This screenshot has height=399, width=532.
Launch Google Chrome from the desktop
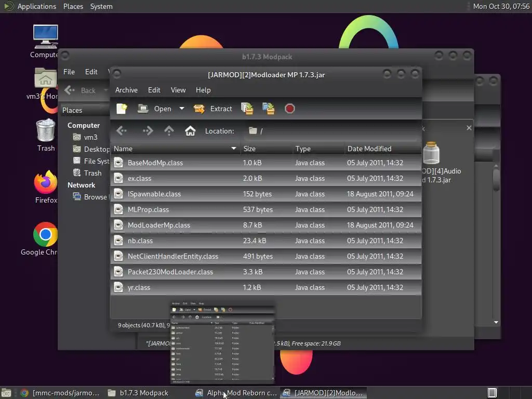pyautogui.click(x=45, y=234)
